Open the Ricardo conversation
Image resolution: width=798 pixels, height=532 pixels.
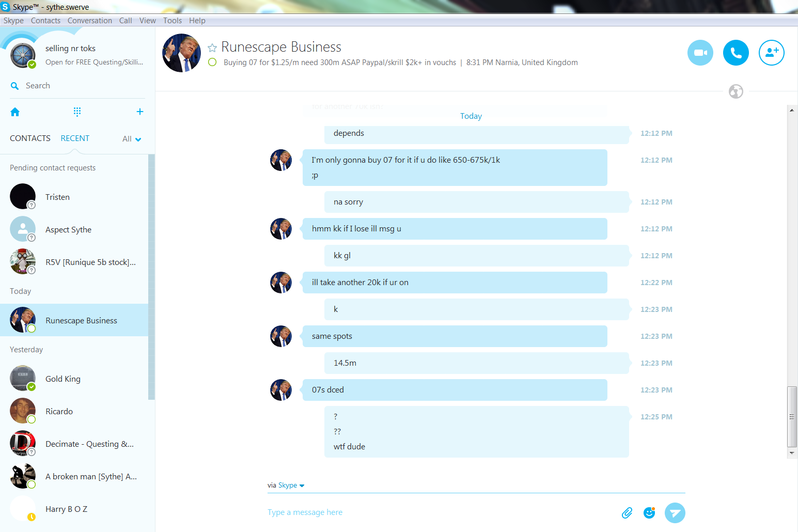74,411
